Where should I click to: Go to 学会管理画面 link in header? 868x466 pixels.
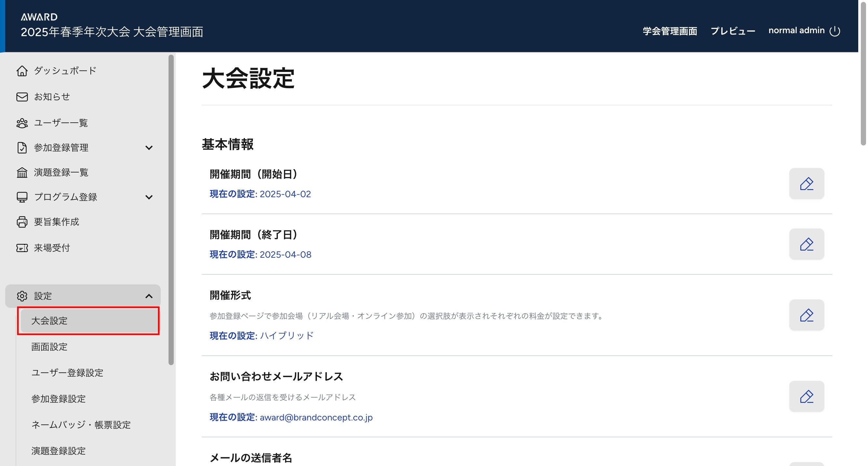pyautogui.click(x=670, y=31)
